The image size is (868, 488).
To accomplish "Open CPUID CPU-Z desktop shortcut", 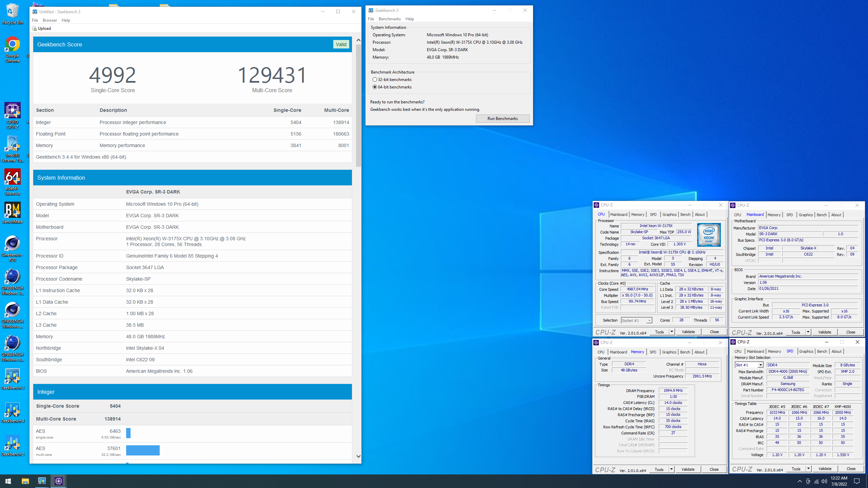I will (13, 116).
